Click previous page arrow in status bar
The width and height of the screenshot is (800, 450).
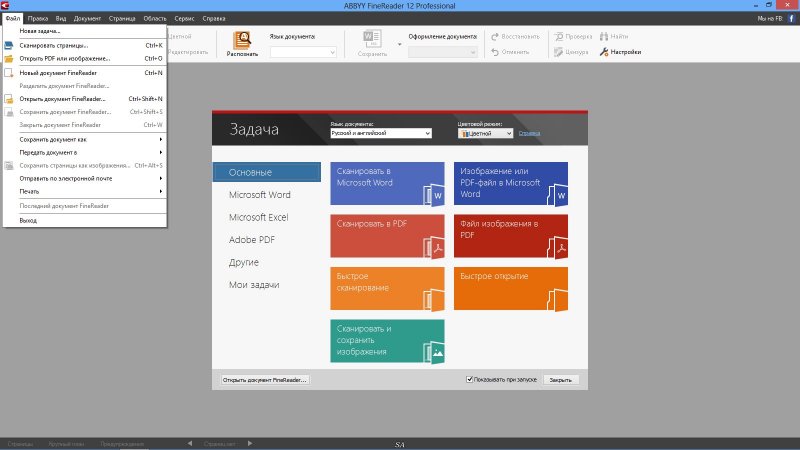[190, 443]
